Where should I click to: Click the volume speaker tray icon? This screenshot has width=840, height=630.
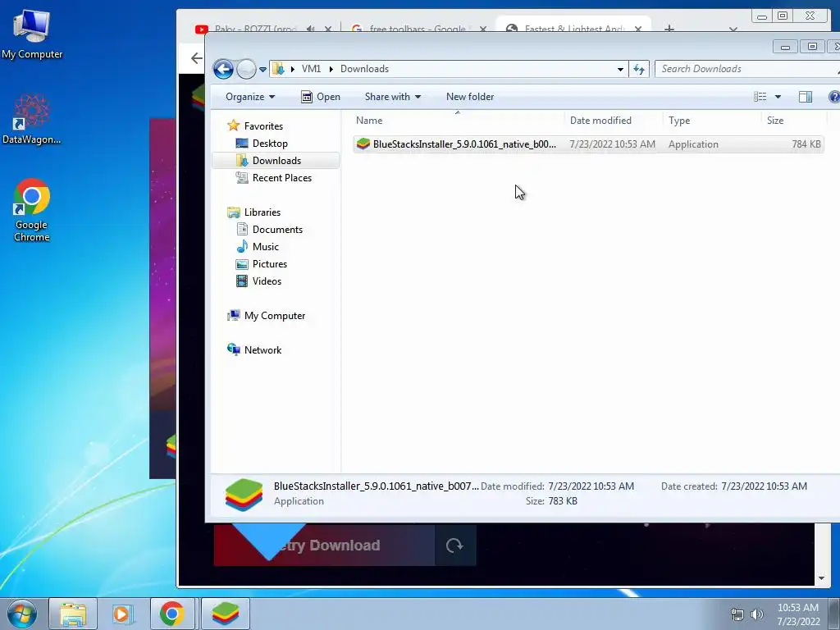point(757,614)
